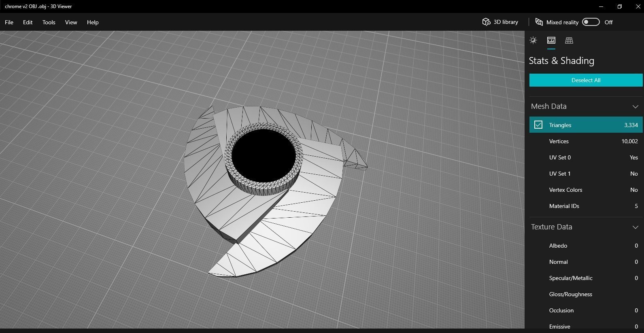Select the Normal texture row
644x333 pixels.
[x=586, y=262]
